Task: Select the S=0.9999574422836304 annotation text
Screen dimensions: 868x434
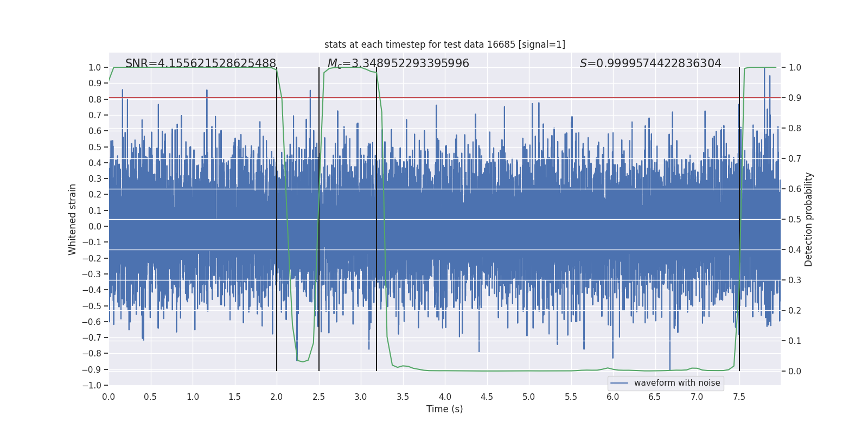Action: (x=650, y=63)
